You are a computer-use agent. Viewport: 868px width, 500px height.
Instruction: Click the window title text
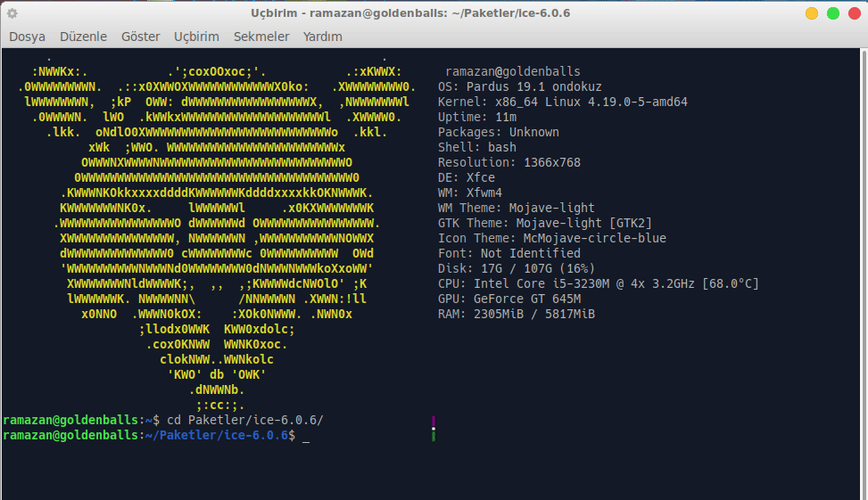pos(410,13)
